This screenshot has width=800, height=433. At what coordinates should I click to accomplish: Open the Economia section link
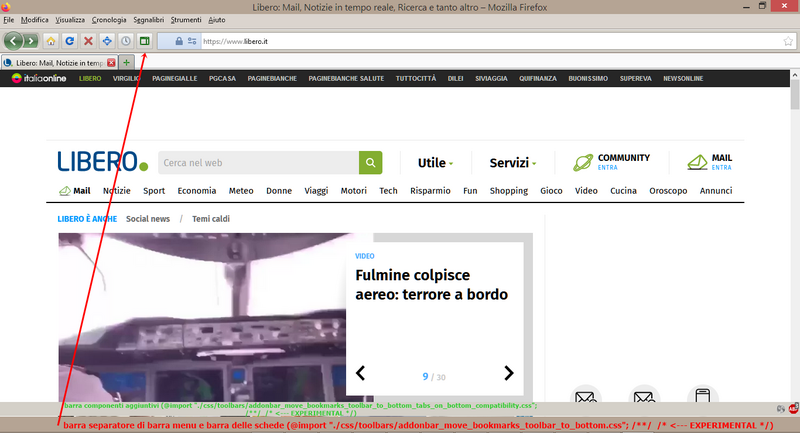pyautogui.click(x=197, y=191)
